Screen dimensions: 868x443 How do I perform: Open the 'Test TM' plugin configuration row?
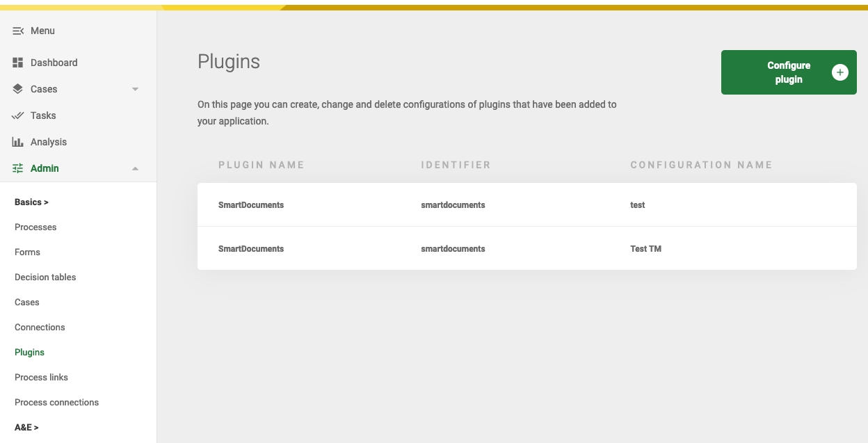[527, 249]
